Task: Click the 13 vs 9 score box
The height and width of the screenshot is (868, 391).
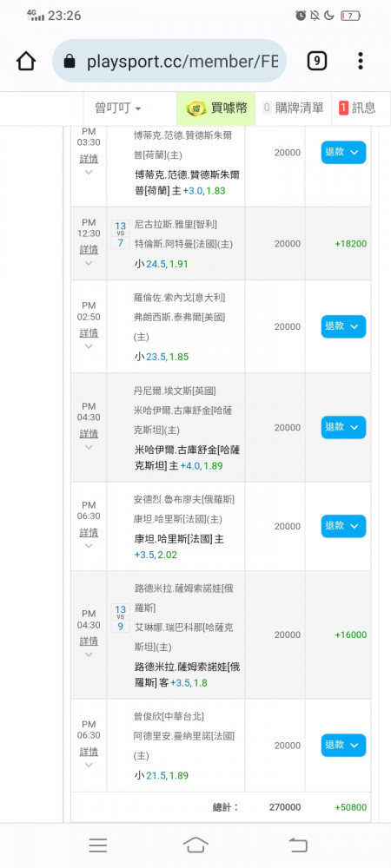Action: pyautogui.click(x=120, y=618)
